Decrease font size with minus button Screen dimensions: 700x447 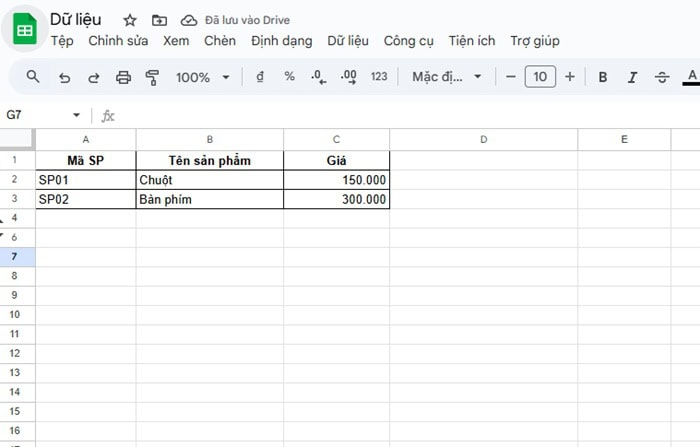511,77
